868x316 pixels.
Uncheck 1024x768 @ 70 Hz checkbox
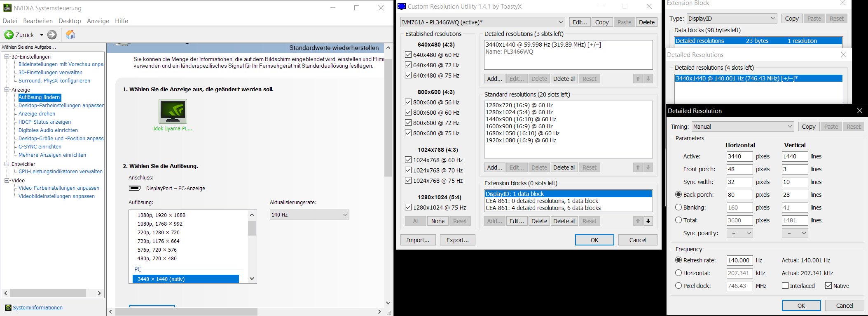(408, 170)
